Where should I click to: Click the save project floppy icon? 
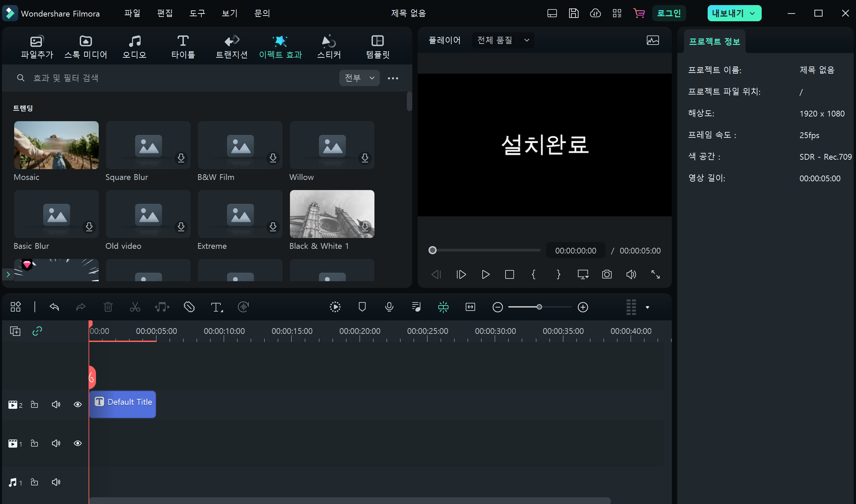pyautogui.click(x=573, y=13)
